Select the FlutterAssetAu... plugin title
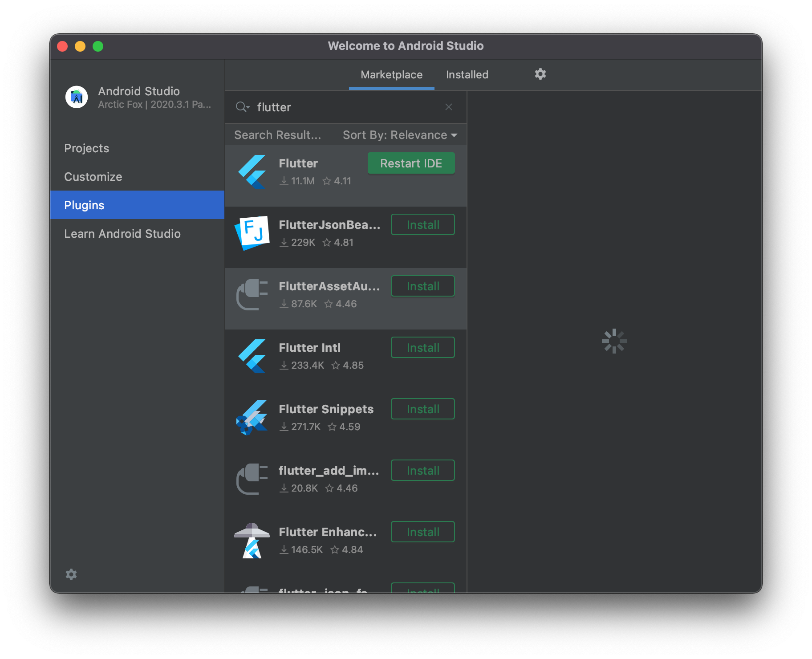The height and width of the screenshot is (659, 812). point(329,286)
